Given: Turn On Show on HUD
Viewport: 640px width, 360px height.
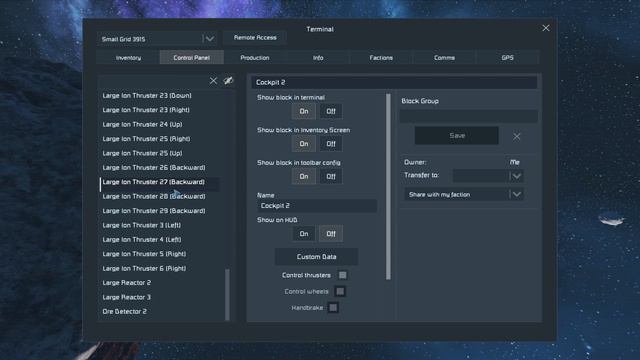Looking at the screenshot, I should (x=304, y=234).
